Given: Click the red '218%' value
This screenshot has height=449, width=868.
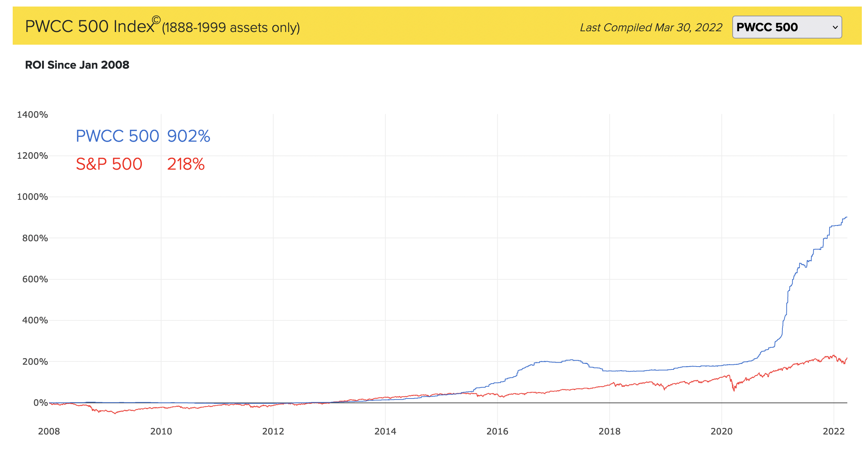Looking at the screenshot, I should coord(186,164).
